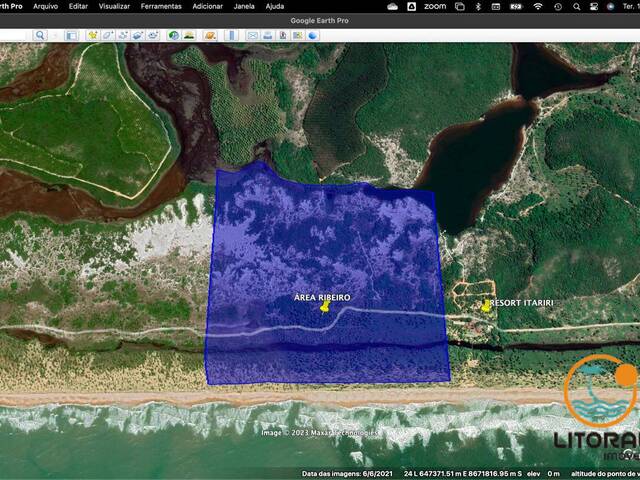Click the Wi-Fi icon in the menu bar
Screen dimensions: 640x480
click(538, 6)
